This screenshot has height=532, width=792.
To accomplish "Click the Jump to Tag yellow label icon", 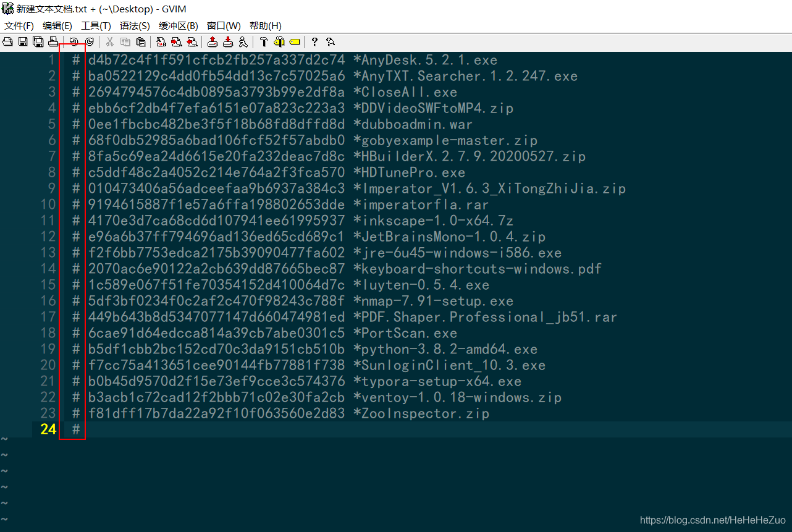I will coord(295,42).
